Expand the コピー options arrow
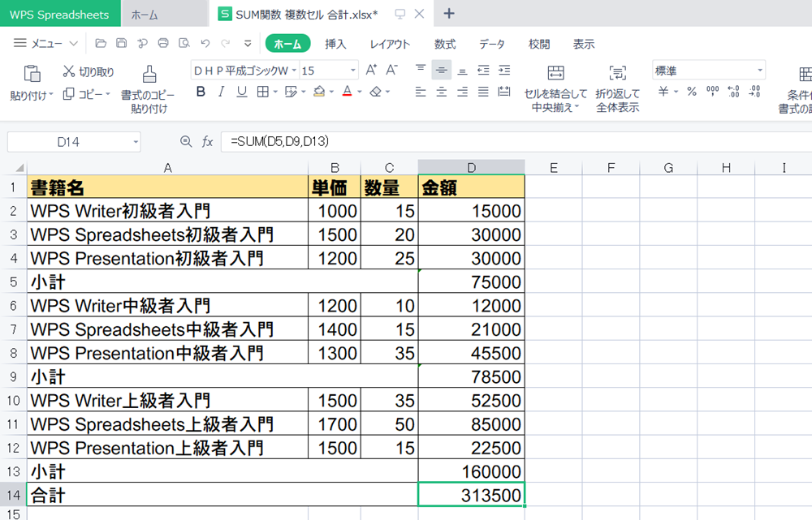Screen dimensions: 812x520 tap(108, 94)
